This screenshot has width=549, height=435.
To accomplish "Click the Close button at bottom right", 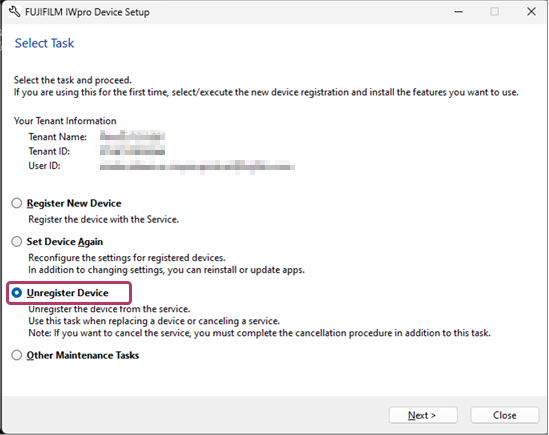I will click(x=504, y=415).
